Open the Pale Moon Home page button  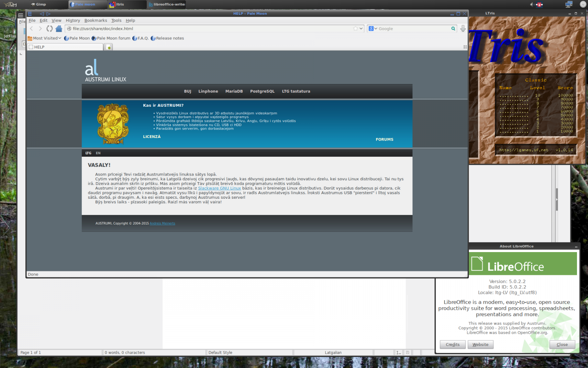[59, 29]
